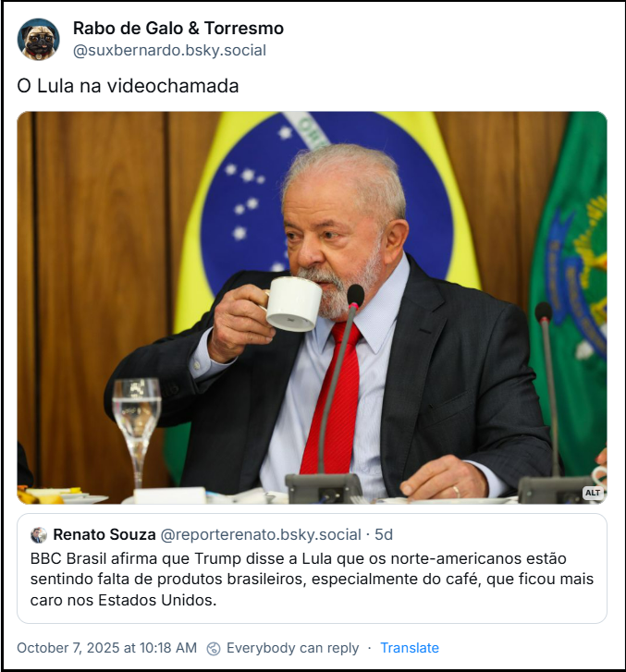This screenshot has height=672, width=626.
Task: Open Rabo de Galo & Torresmo display name
Action: (x=178, y=29)
